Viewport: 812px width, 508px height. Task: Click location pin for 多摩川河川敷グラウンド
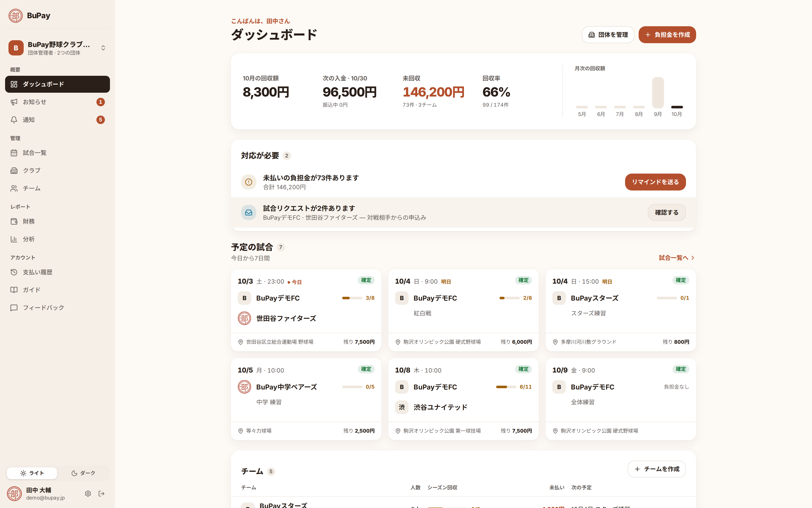click(x=555, y=342)
